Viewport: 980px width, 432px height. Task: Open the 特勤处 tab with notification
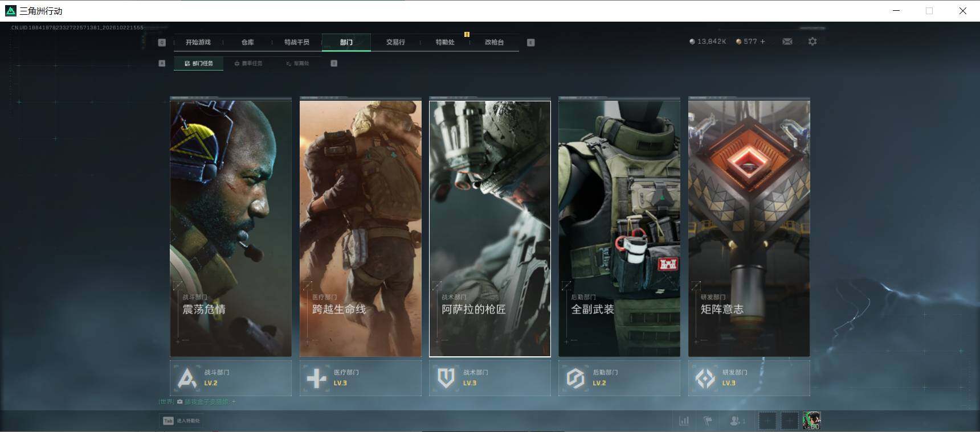click(445, 42)
